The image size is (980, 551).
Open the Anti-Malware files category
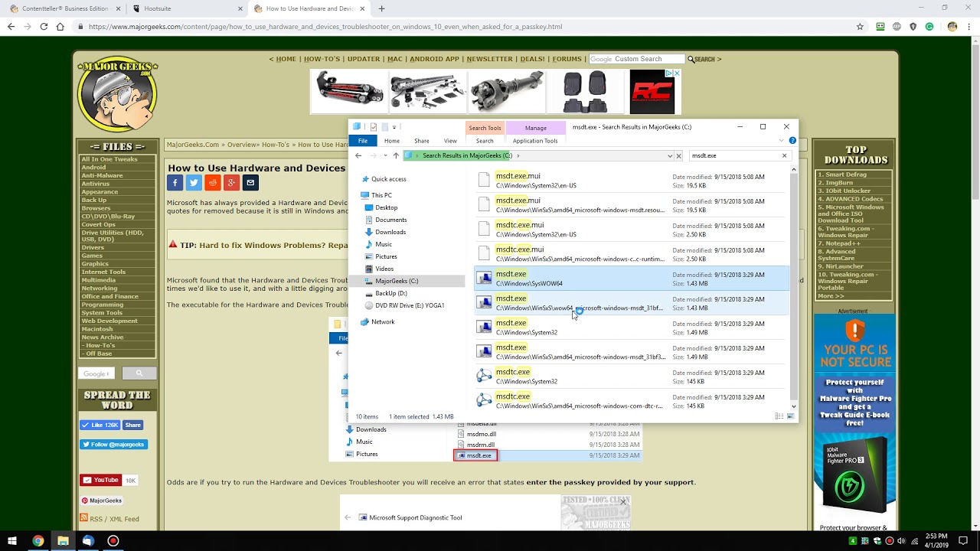(x=102, y=175)
